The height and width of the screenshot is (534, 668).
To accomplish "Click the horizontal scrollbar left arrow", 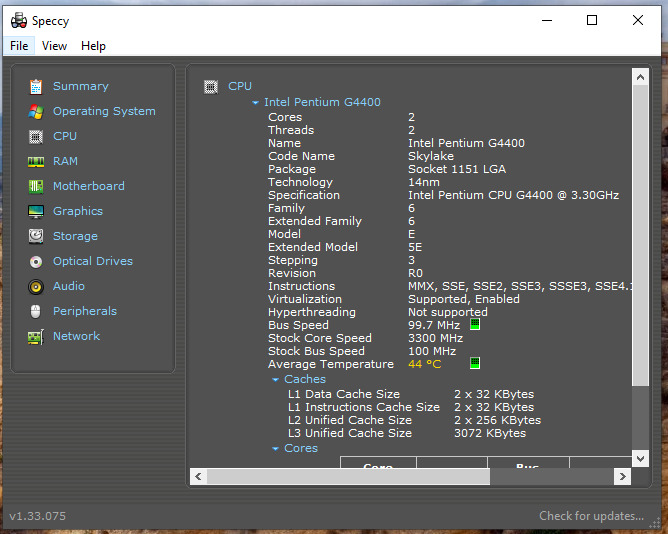I will (x=198, y=476).
